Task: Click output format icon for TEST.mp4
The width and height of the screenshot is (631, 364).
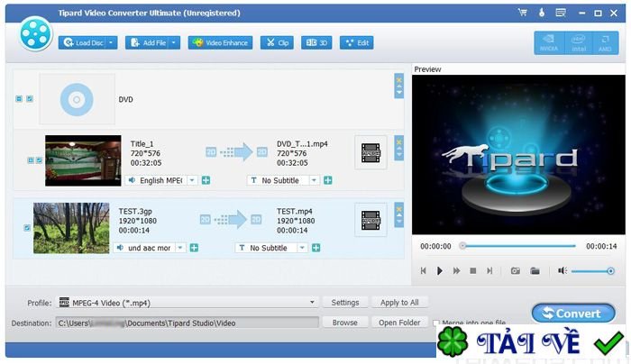Action: coord(370,220)
